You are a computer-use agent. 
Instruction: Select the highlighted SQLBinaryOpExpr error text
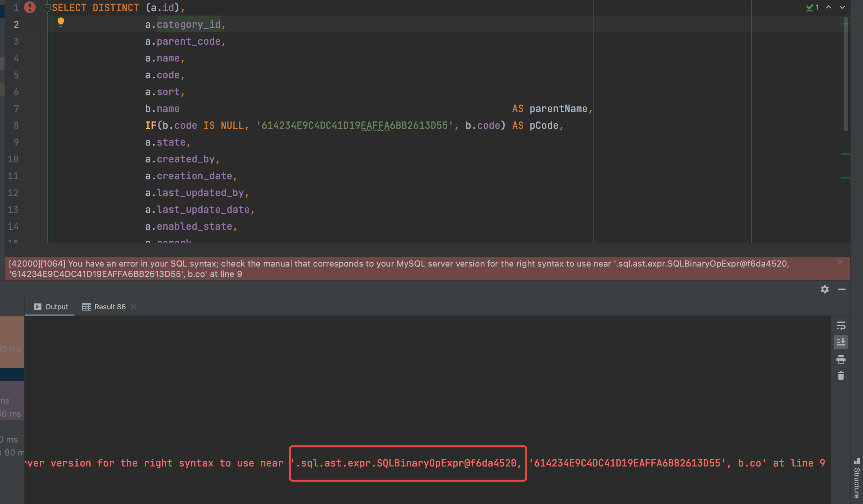point(408,463)
